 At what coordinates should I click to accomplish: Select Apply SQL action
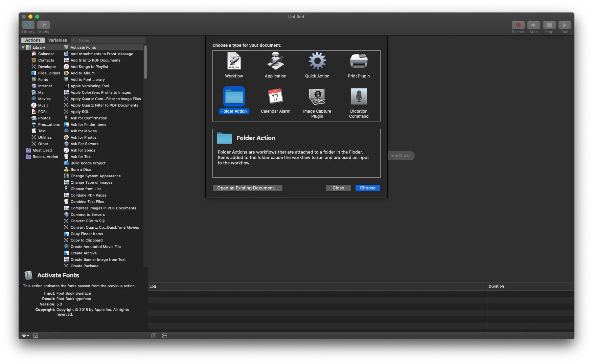pos(102,112)
